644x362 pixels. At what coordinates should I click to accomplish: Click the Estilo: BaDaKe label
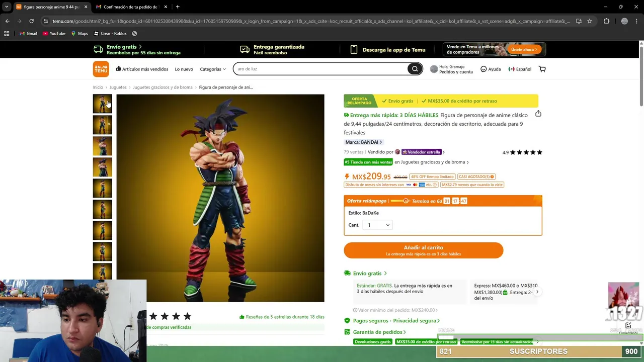[364, 213]
